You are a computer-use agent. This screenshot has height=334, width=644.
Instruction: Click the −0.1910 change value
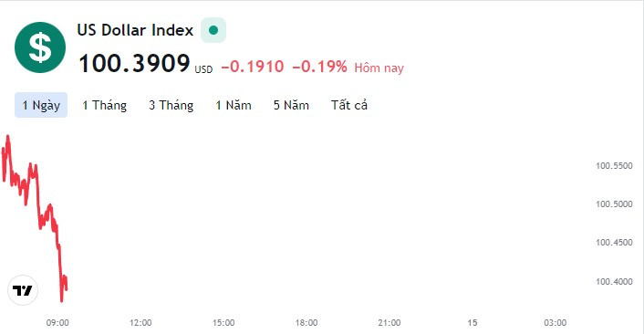tap(253, 67)
